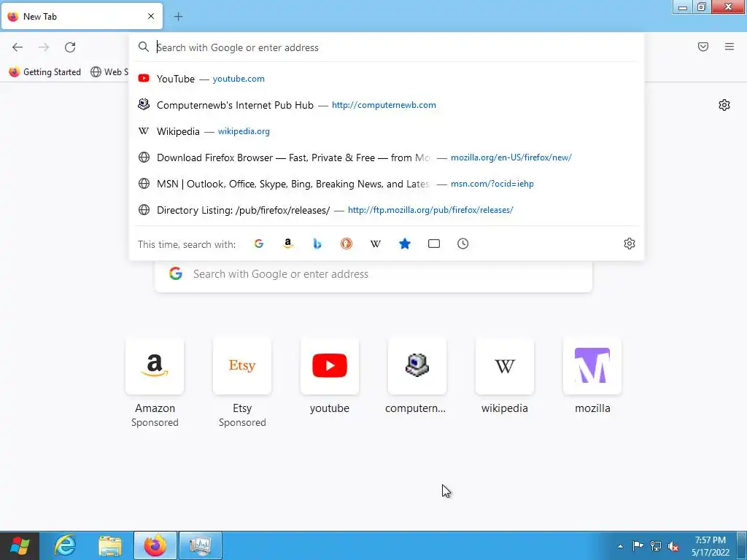Go back with the back arrow
Image resolution: width=747 pixels, height=560 pixels.
[18, 47]
